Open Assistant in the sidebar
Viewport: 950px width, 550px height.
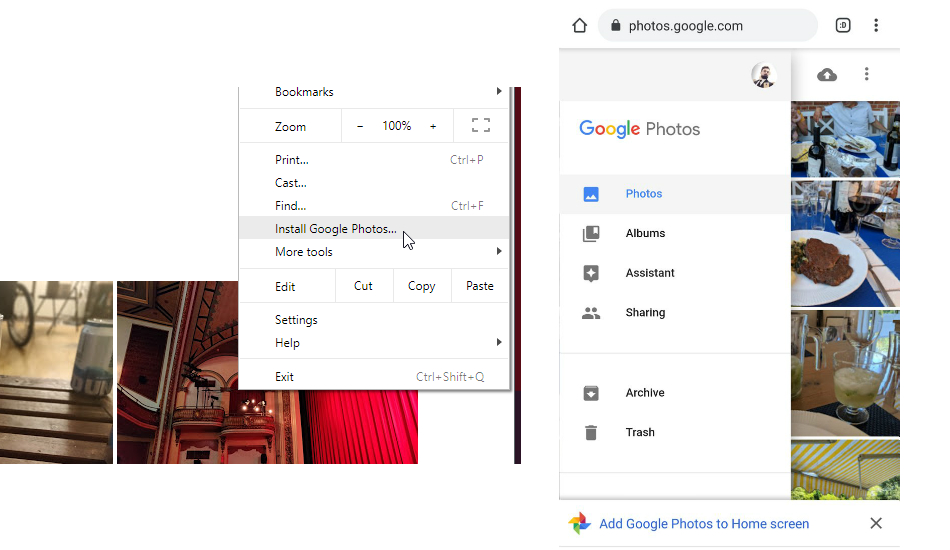675,273
